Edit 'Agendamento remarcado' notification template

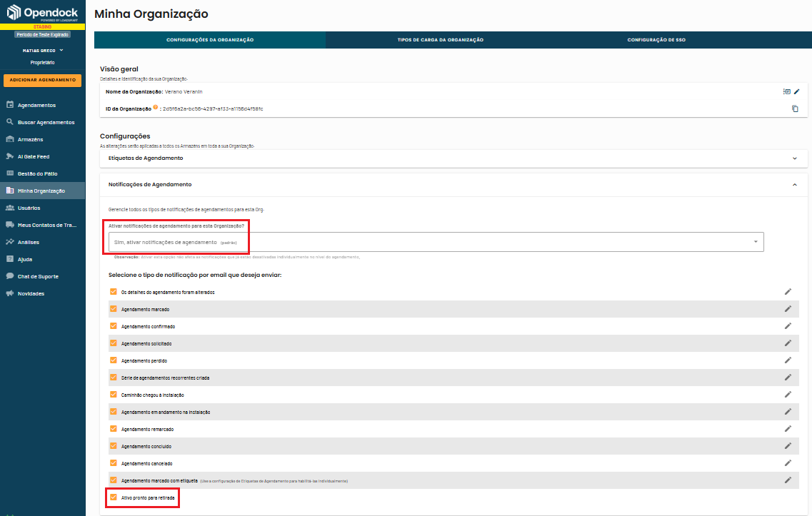tap(788, 428)
